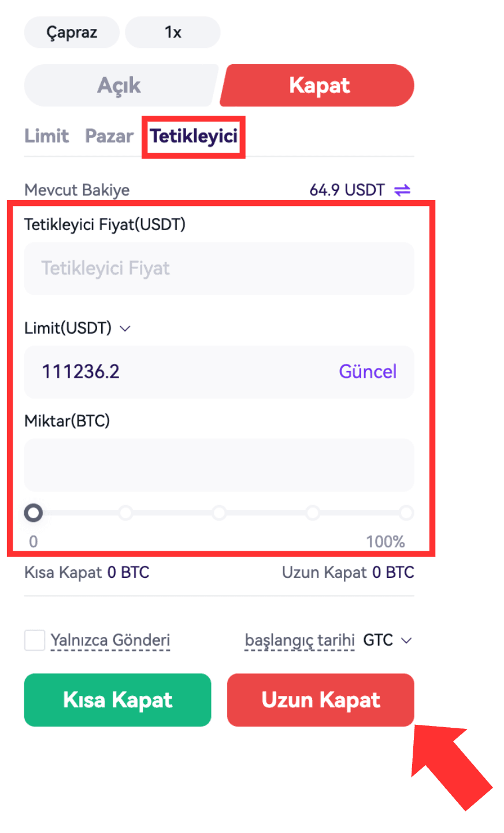Switch to Limit order type

tap(46, 136)
